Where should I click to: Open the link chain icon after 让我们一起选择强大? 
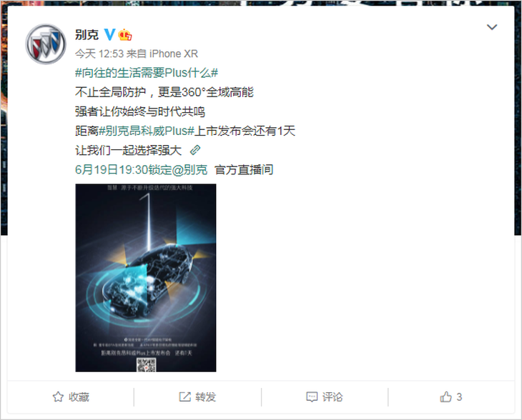click(195, 150)
